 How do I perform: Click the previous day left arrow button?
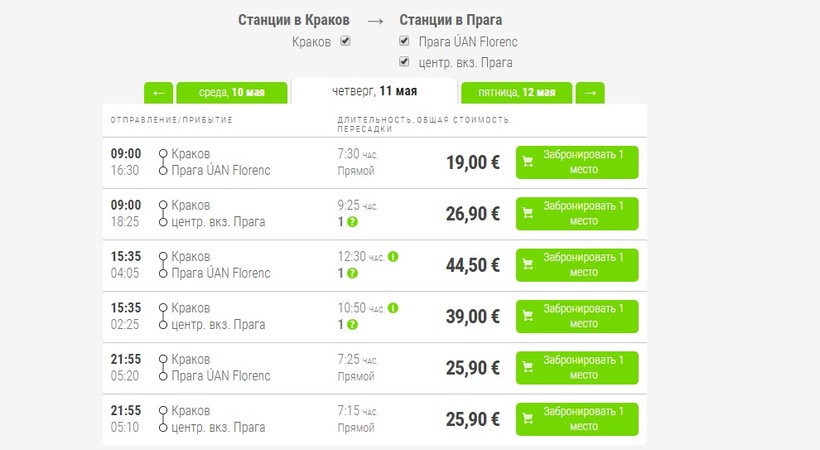point(158,93)
